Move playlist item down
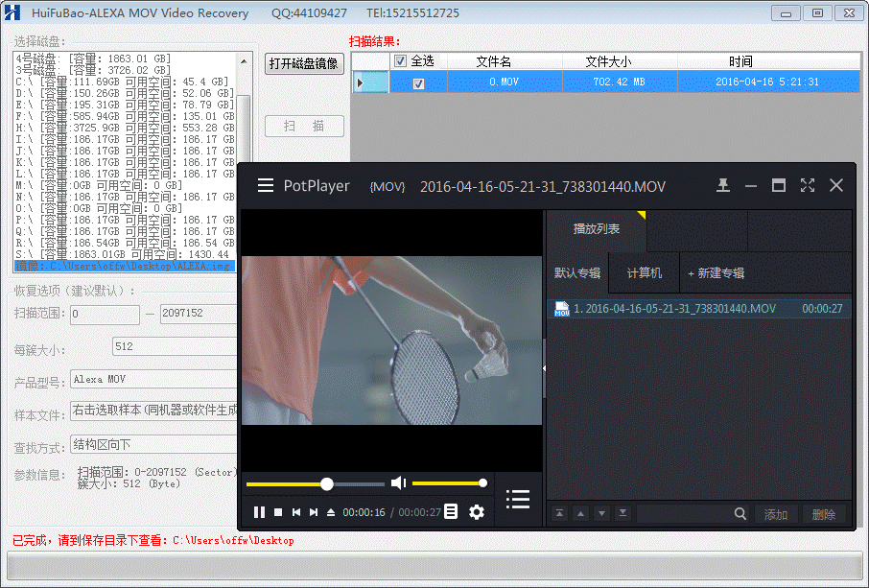The height and width of the screenshot is (588, 869). tap(601, 514)
